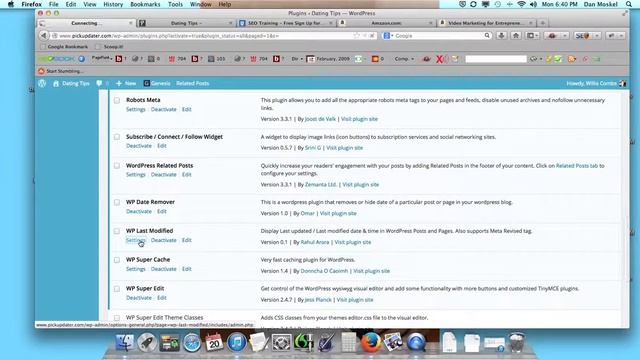The image size is (640, 360).
Task: Click the Spotlight magnifier in the menu bar
Action: point(629,4)
